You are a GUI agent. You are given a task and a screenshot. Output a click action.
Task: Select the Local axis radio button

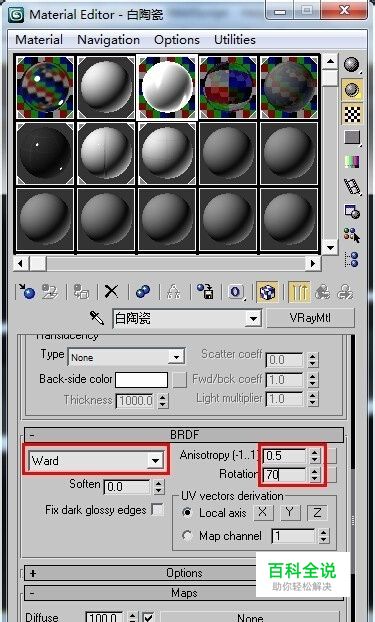[187, 513]
